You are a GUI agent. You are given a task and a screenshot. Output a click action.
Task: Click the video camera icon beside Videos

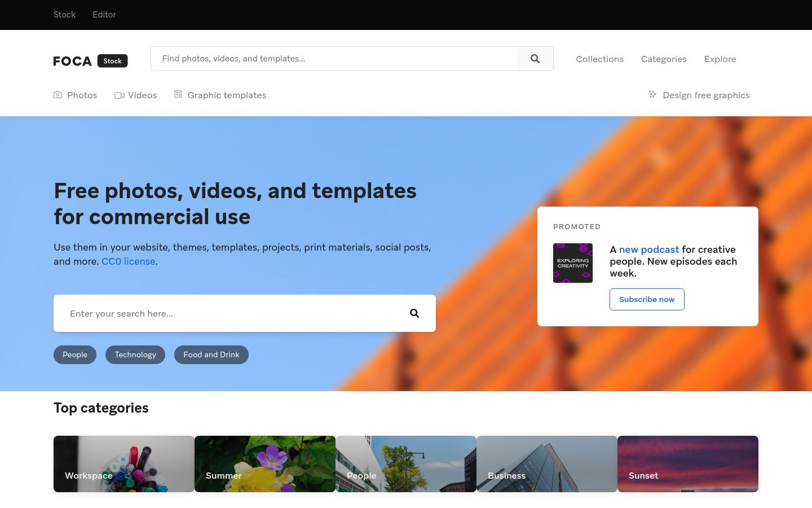tap(119, 95)
